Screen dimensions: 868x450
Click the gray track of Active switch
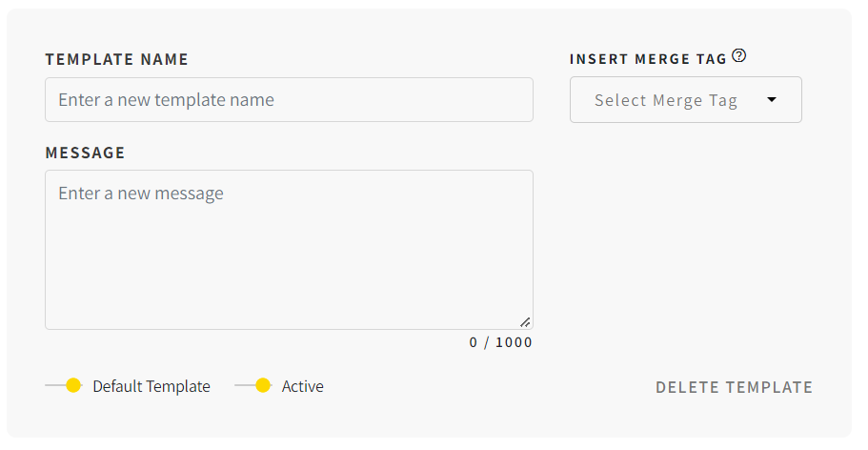(245, 385)
